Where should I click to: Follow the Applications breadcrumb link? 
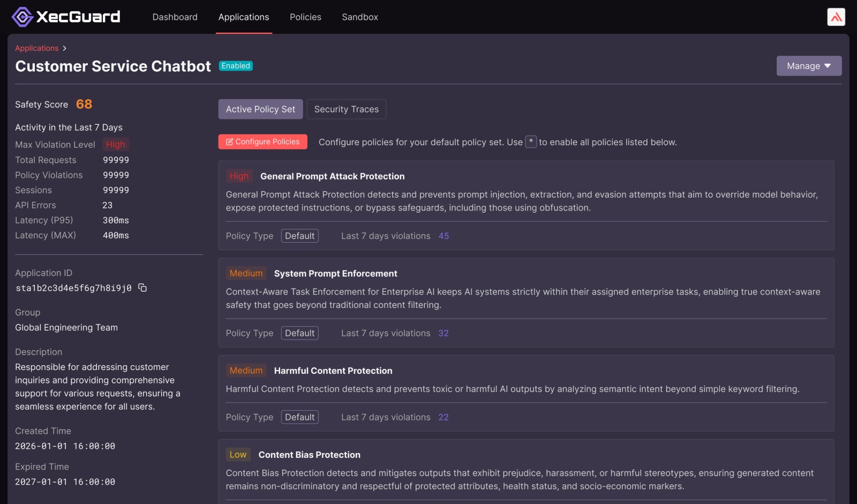pyautogui.click(x=37, y=48)
